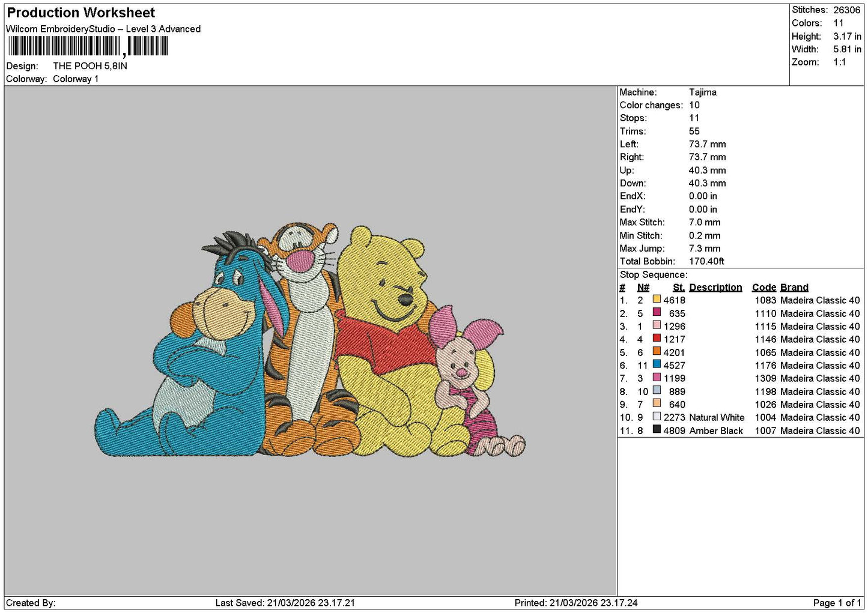This screenshot has width=868, height=613.
Task: Click the 'Brand' column header
Action: (x=794, y=288)
